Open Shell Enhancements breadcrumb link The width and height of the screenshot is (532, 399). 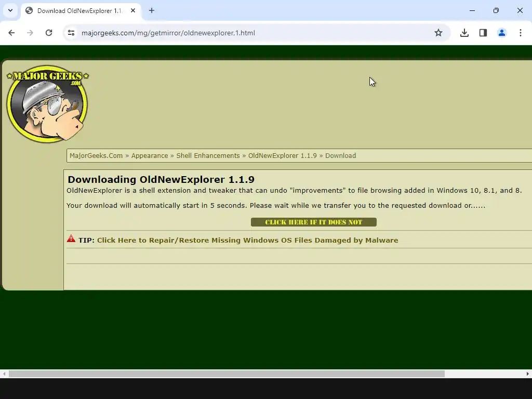208,156
